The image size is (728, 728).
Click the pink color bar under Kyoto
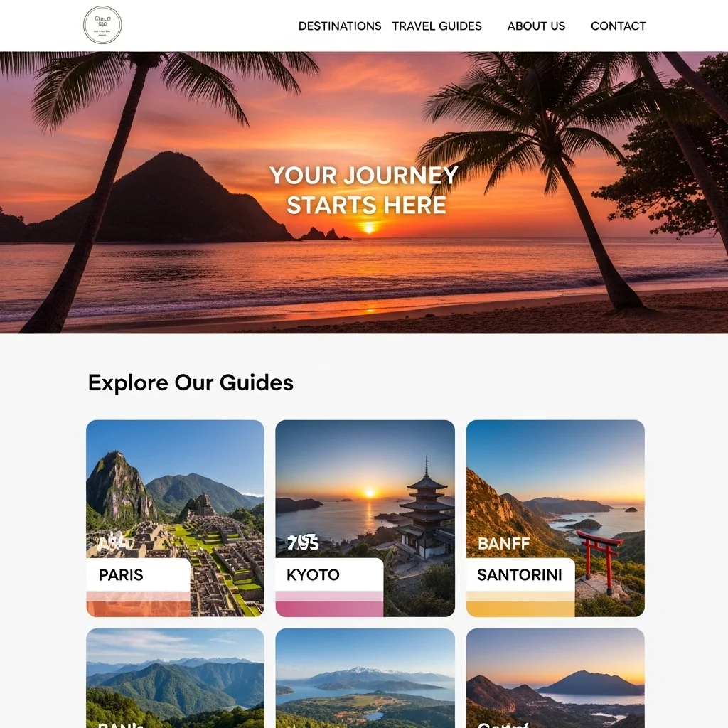(x=330, y=609)
